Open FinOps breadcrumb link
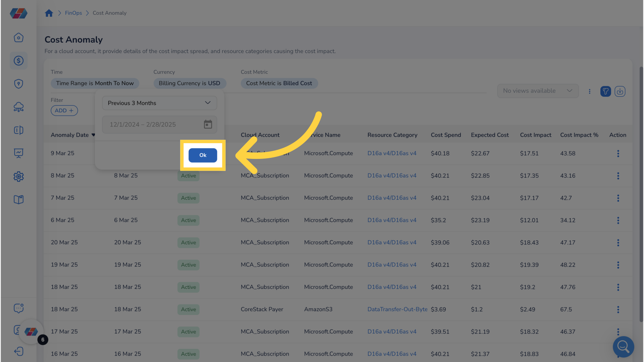 pyautogui.click(x=73, y=13)
